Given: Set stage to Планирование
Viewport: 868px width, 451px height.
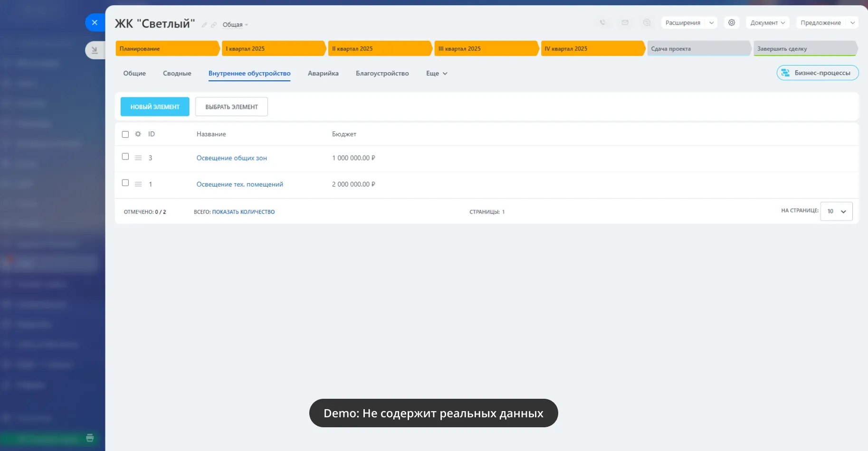Looking at the screenshot, I should 167,48.
